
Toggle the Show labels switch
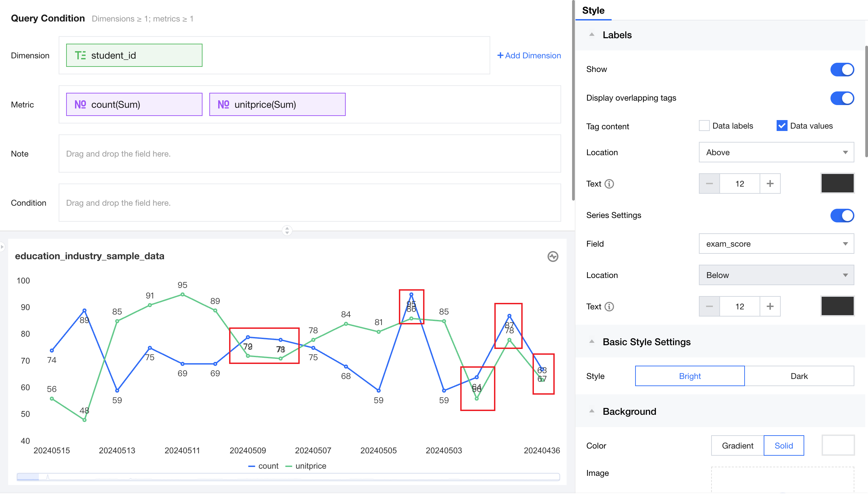point(842,70)
